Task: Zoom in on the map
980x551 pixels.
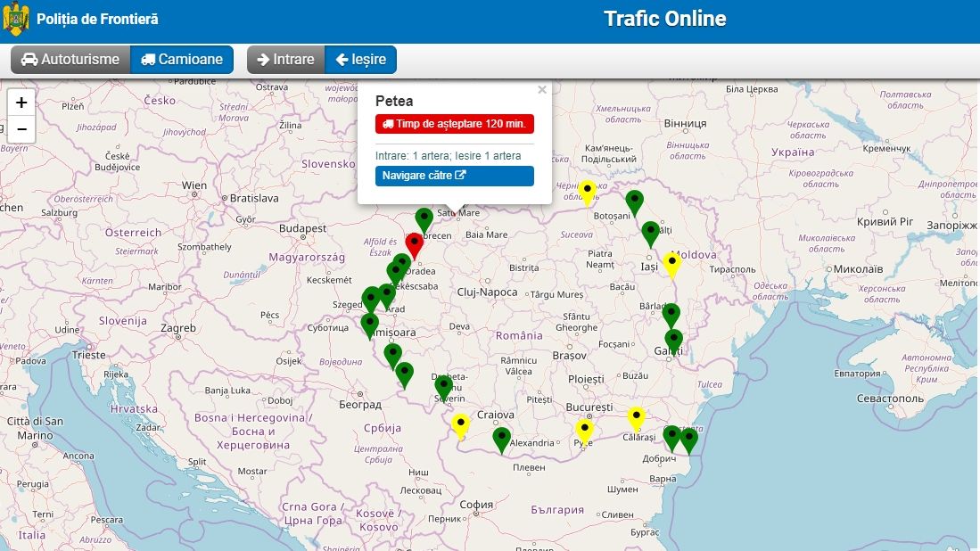Action: pos(21,103)
